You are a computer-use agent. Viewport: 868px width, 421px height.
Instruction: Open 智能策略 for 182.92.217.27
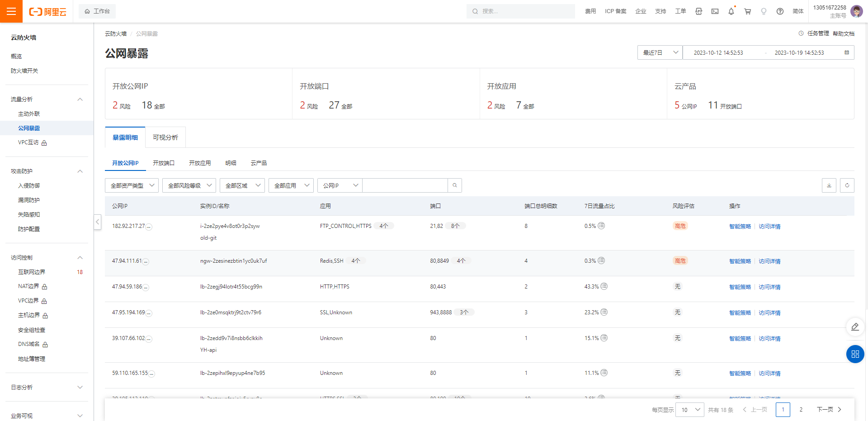click(740, 227)
